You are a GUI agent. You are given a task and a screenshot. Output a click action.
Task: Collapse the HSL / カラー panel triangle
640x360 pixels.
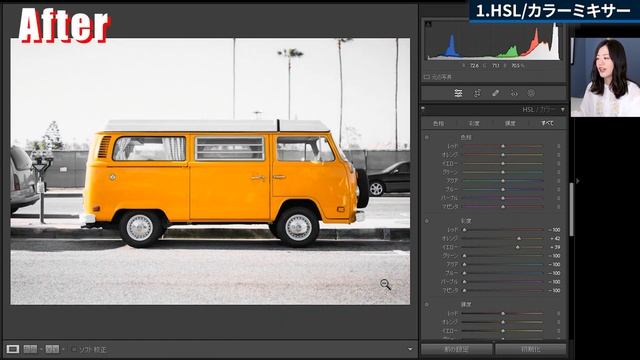click(563, 109)
